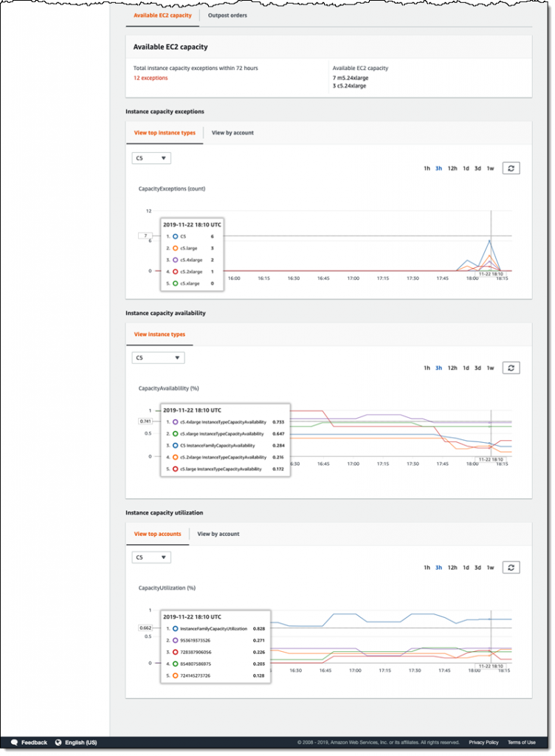Click the 7 threshold marker on exceptions axis

point(145,236)
